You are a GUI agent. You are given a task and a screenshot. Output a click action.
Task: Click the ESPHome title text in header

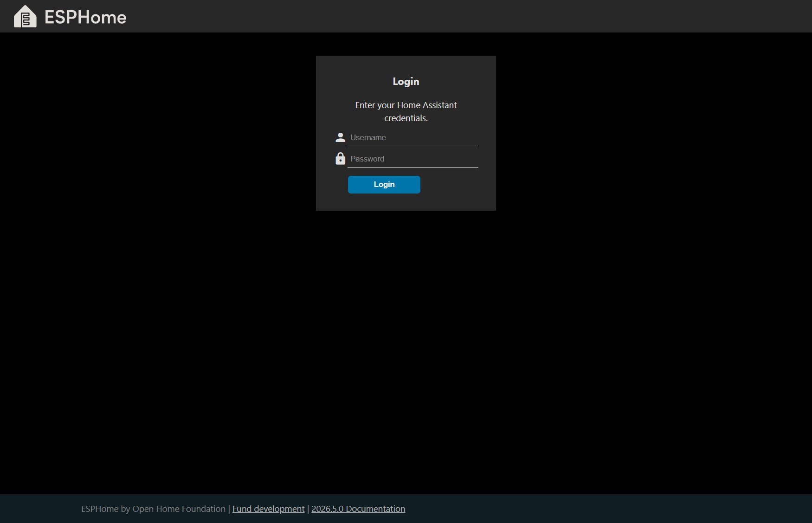pyautogui.click(x=85, y=17)
